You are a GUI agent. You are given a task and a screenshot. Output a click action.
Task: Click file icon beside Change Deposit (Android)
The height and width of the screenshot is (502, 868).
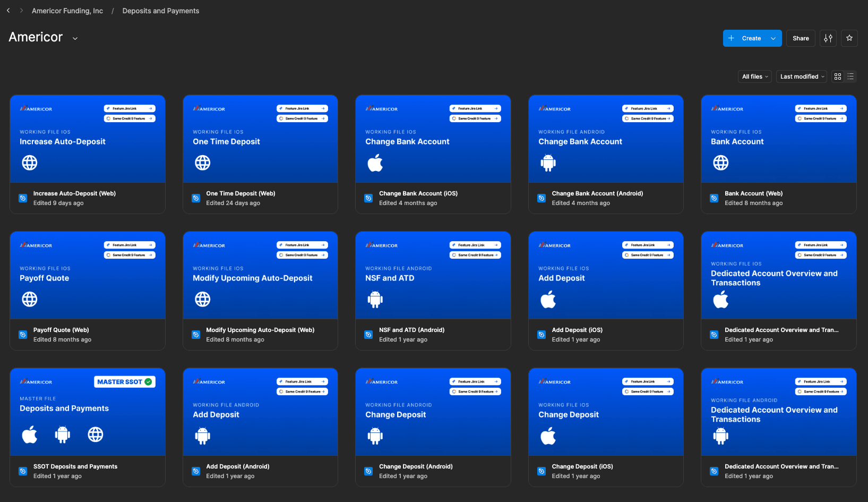point(368,471)
